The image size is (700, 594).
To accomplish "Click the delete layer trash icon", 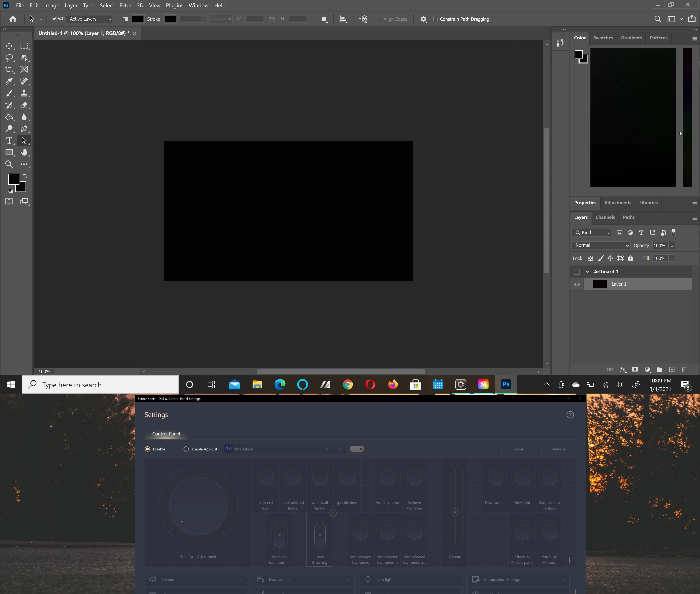I will pyautogui.click(x=684, y=369).
